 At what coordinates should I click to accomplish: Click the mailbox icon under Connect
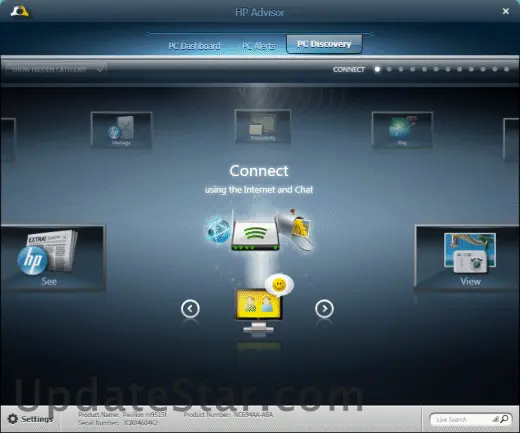296,229
